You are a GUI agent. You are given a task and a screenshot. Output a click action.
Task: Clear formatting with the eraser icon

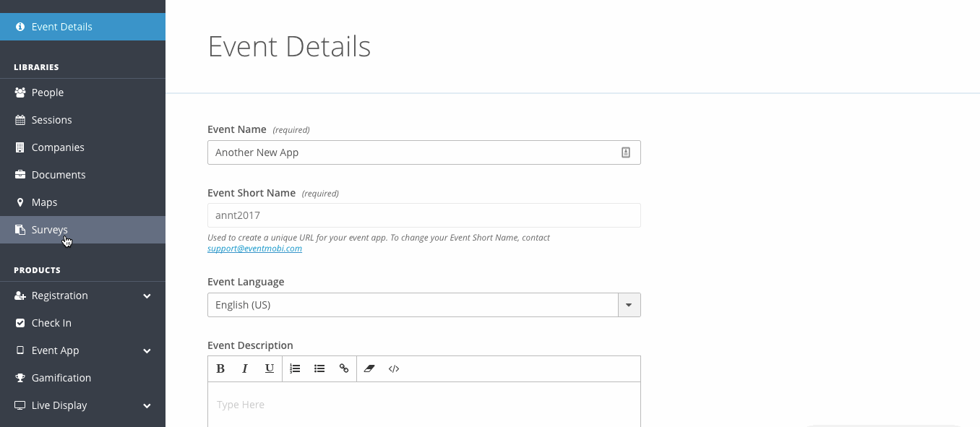coord(369,368)
